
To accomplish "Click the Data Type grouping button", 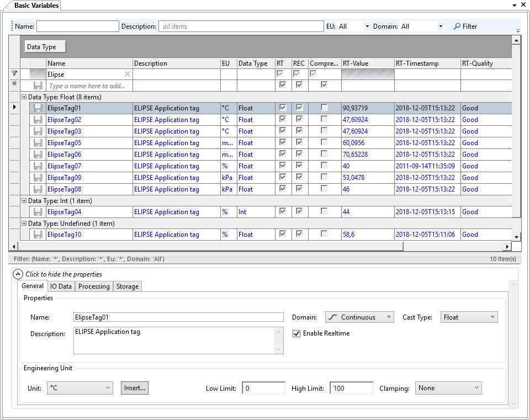I will point(45,47).
